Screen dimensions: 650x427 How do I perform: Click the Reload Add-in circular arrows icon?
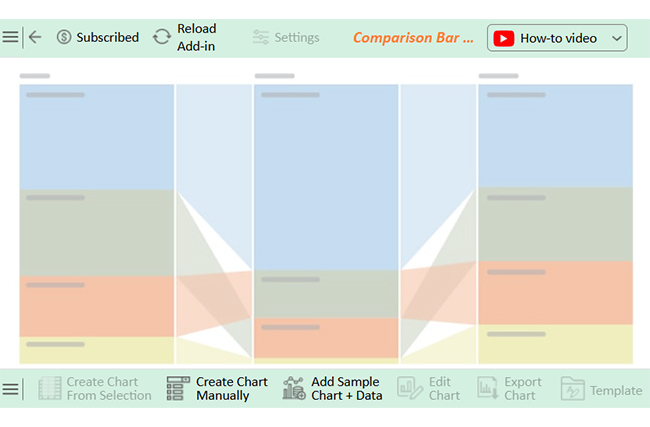[x=162, y=37]
